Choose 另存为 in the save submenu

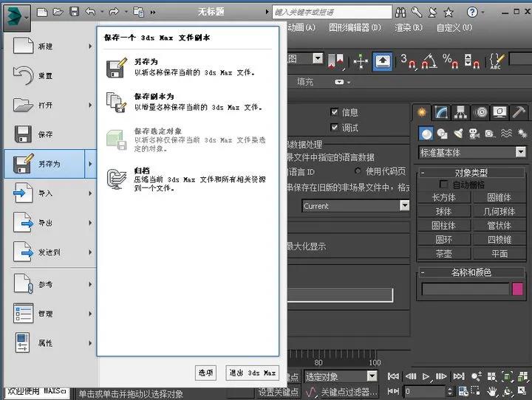pyautogui.click(x=187, y=67)
